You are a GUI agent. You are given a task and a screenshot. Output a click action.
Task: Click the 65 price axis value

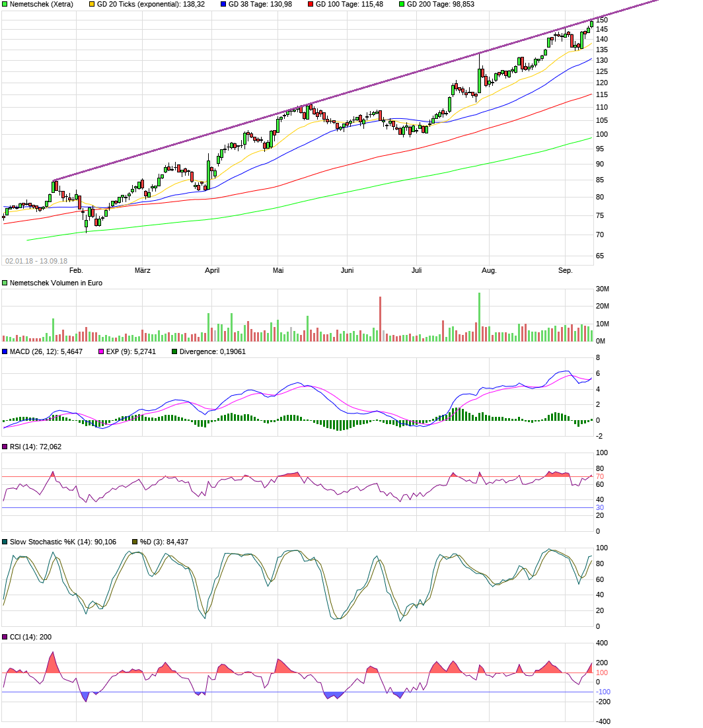coord(600,256)
